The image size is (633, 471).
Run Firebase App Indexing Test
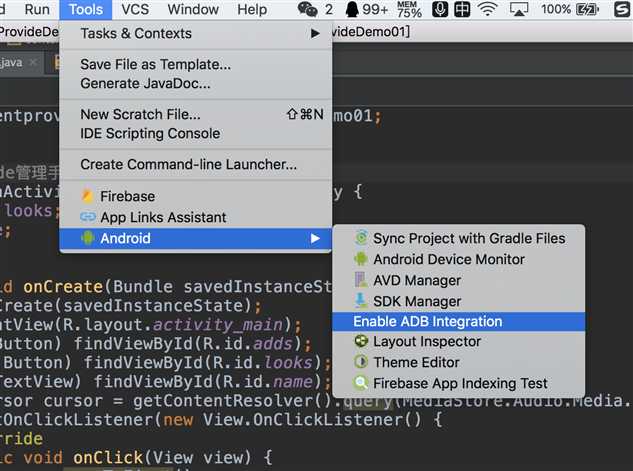pyautogui.click(x=459, y=383)
